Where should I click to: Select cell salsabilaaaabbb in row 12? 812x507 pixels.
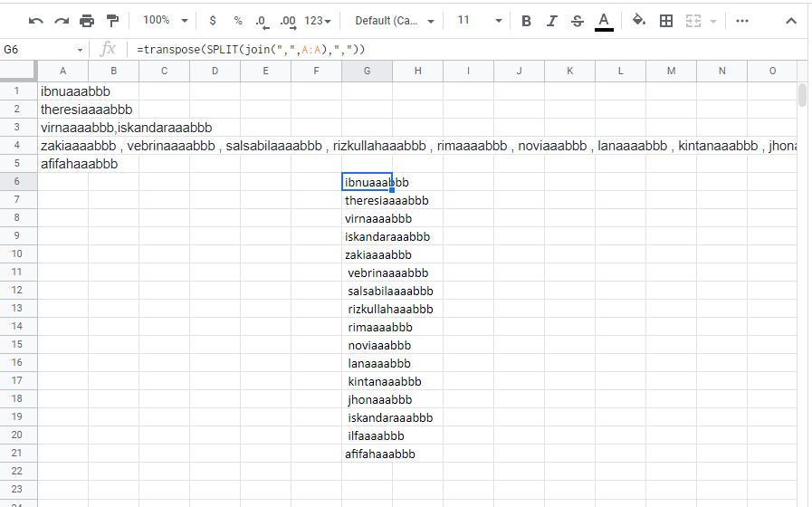coord(368,291)
